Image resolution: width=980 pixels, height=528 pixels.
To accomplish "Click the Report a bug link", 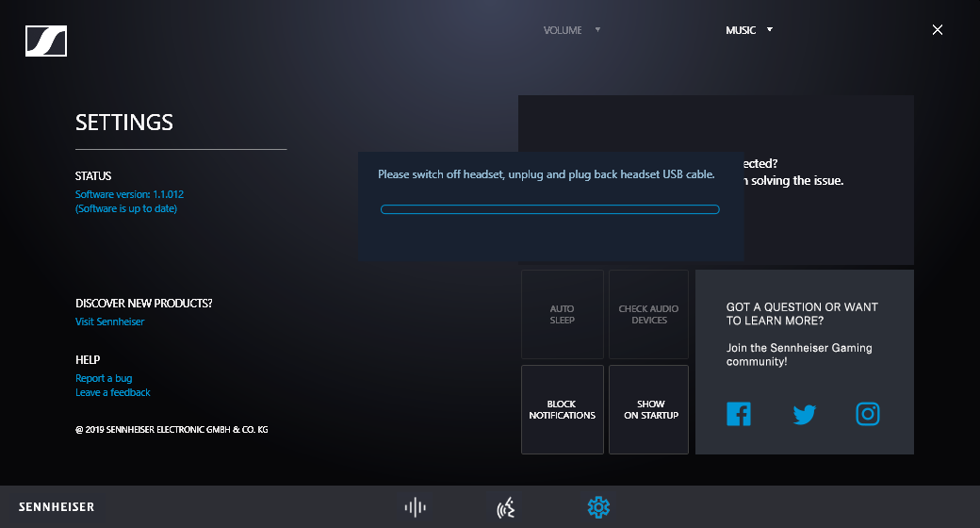I will 104,378.
